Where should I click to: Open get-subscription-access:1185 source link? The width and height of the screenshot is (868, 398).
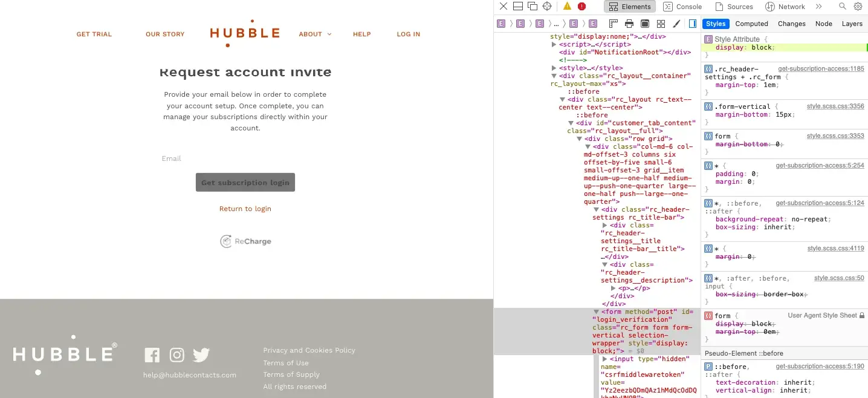tap(821, 69)
